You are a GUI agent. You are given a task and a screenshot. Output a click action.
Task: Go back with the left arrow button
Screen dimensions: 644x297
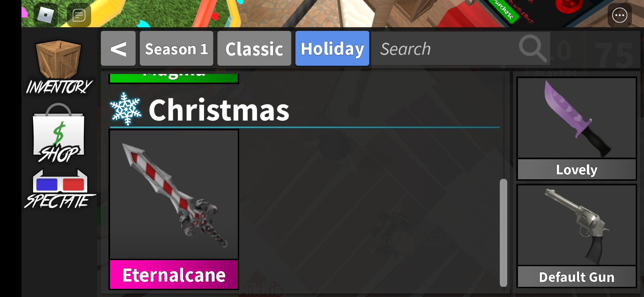[x=118, y=48]
